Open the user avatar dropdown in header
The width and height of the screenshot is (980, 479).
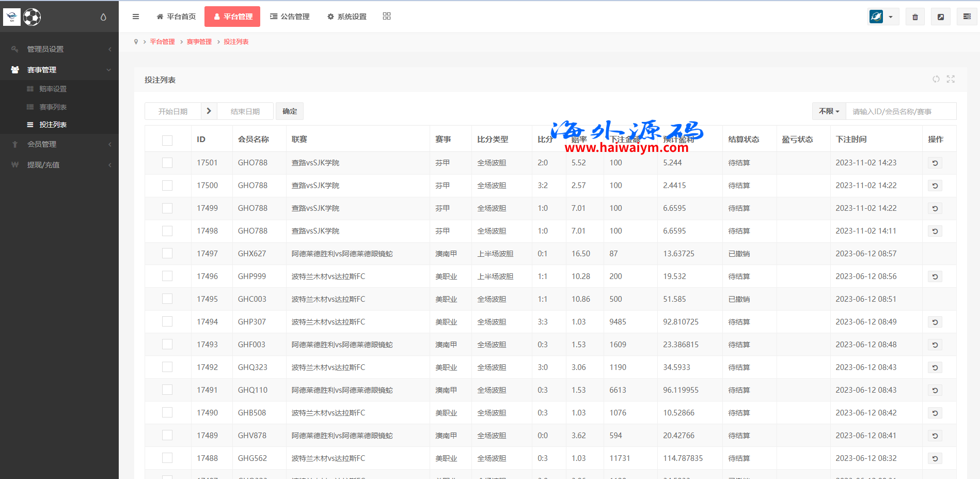click(883, 17)
